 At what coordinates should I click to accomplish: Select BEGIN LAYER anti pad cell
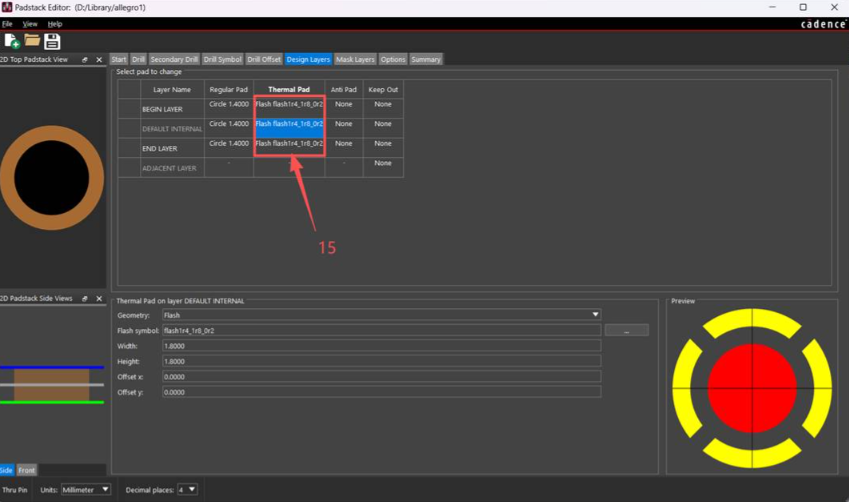[344, 108]
